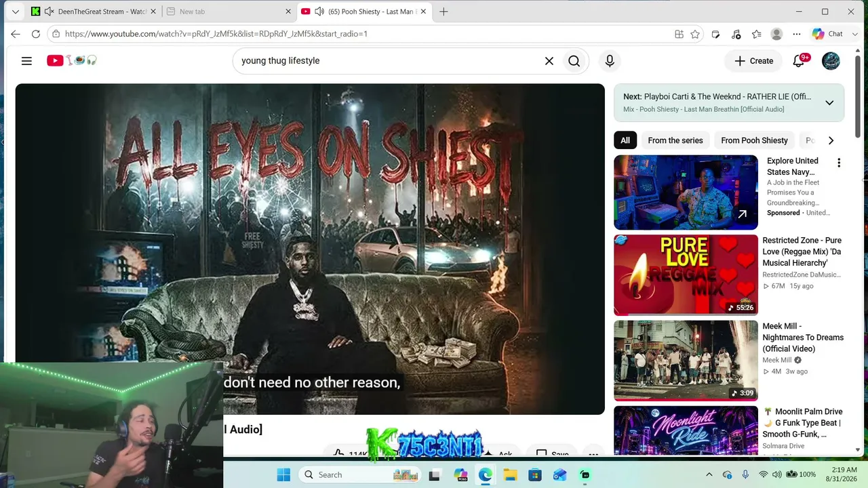The height and width of the screenshot is (488, 868).
Task: Select the Pooh Shiesty Last Man tab
Action: click(363, 12)
